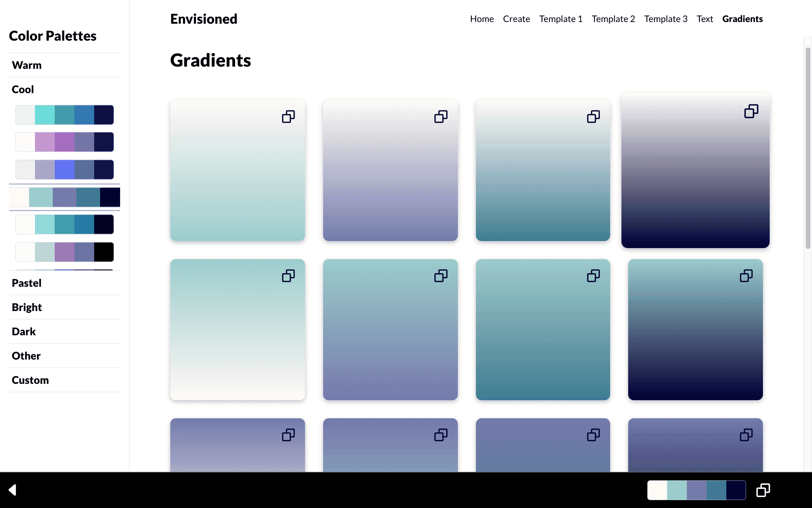Copy the aqua-to-white gradient in row two
This screenshot has height=508, width=812.
click(288, 276)
